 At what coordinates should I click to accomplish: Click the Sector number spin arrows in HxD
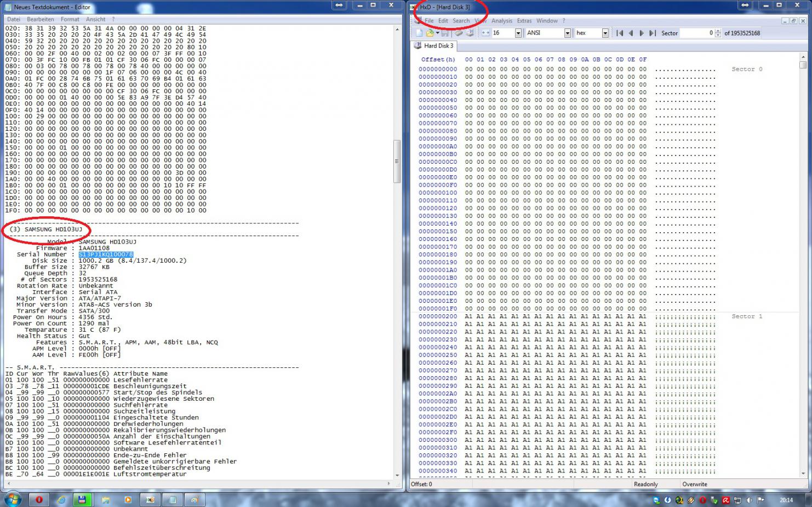tap(718, 33)
